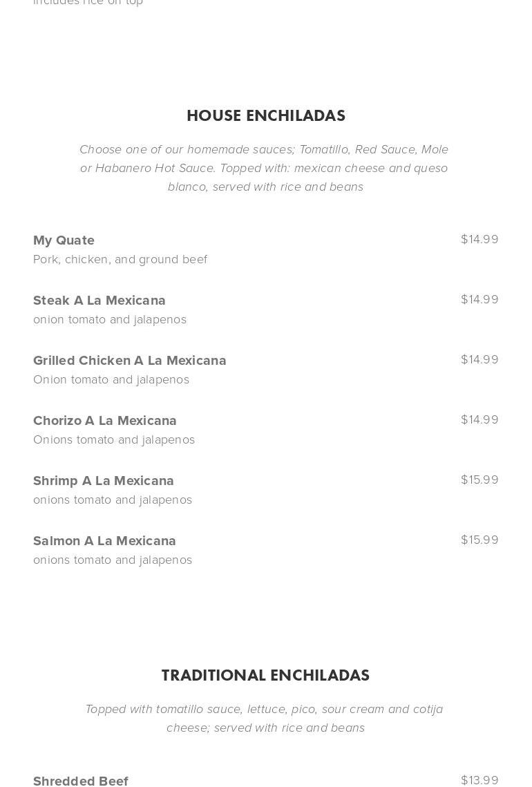Click the description under Salmon A La Mexicana
The image size is (532, 787).
point(113,560)
